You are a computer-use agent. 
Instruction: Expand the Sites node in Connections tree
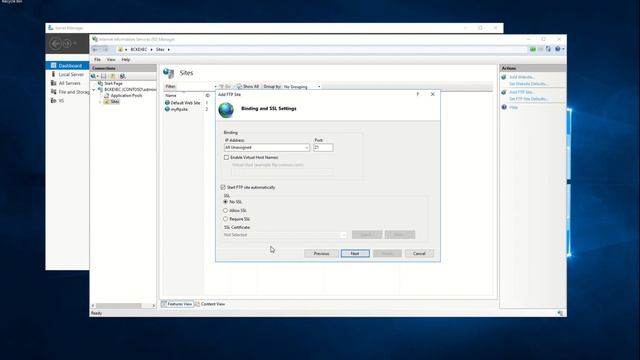(100, 102)
